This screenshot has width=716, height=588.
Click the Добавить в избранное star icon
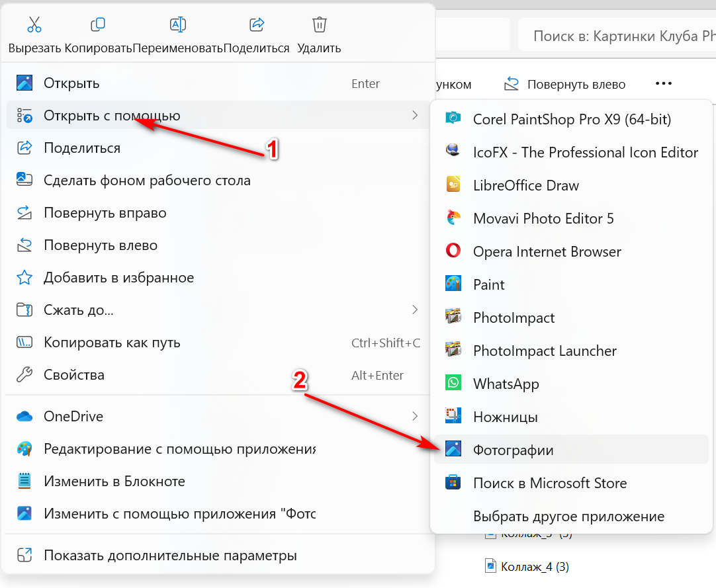[24, 277]
